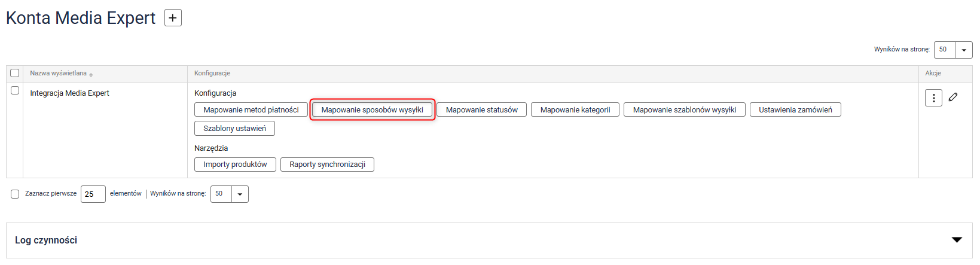Click the Integracja Media Expert name
Screen dimensions: 980x265
pos(69,93)
